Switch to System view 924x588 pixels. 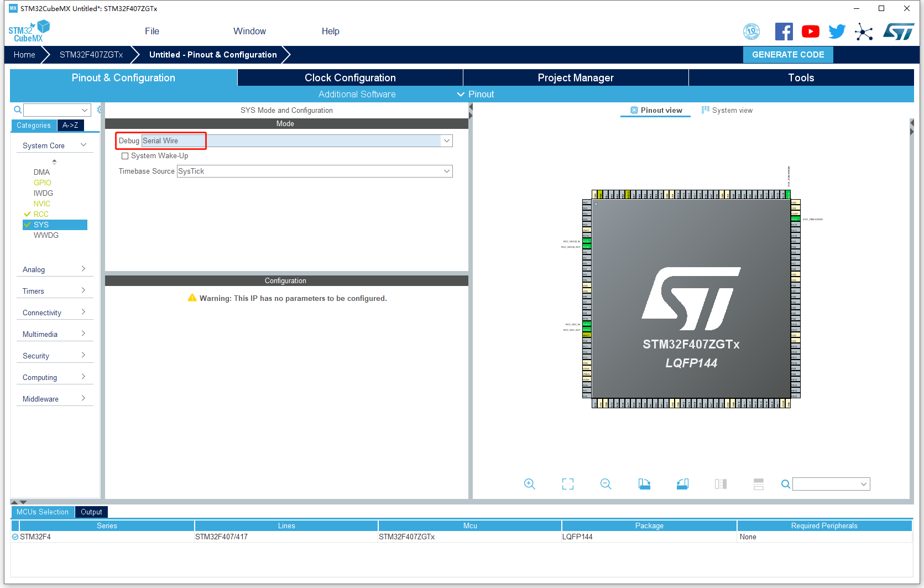(727, 110)
